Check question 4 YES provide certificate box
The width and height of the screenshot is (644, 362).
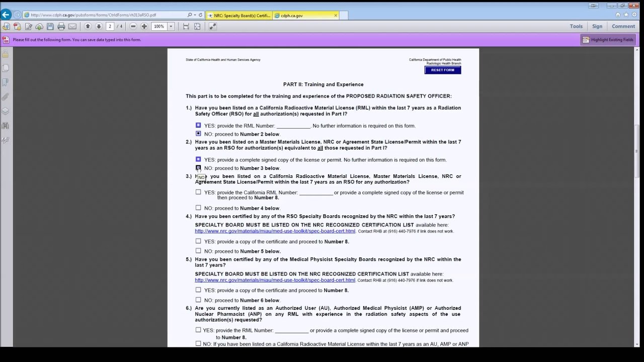tap(198, 241)
